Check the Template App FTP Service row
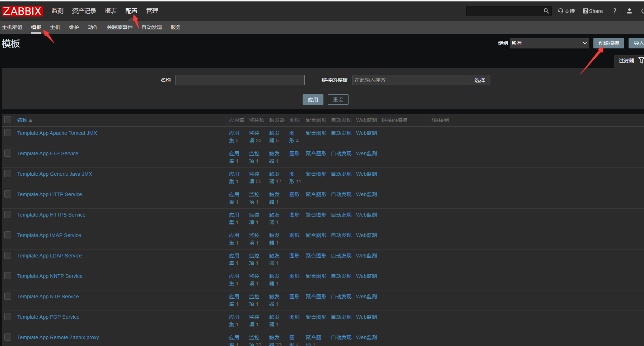Screen dimensions: 644x346 (8, 153)
